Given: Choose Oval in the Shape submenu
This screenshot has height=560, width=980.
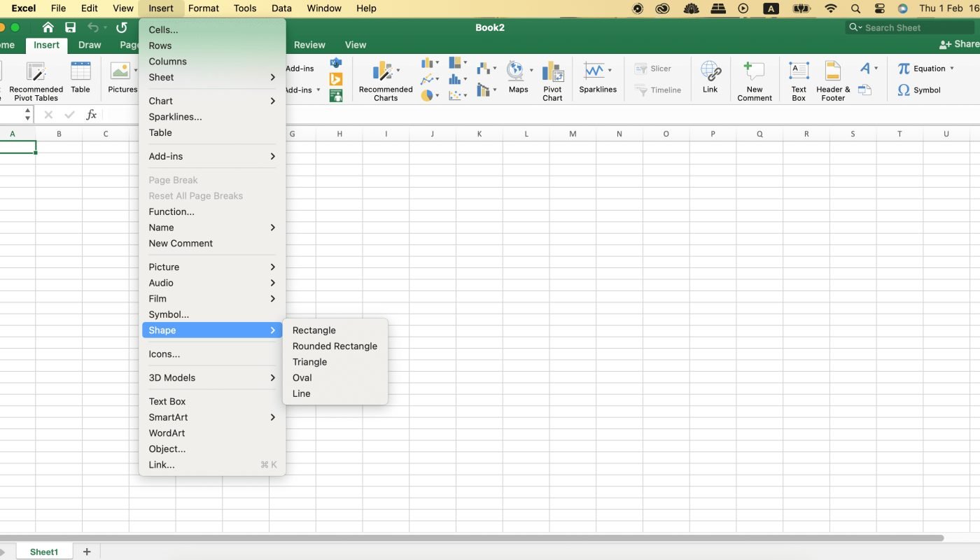Looking at the screenshot, I should coord(302,377).
